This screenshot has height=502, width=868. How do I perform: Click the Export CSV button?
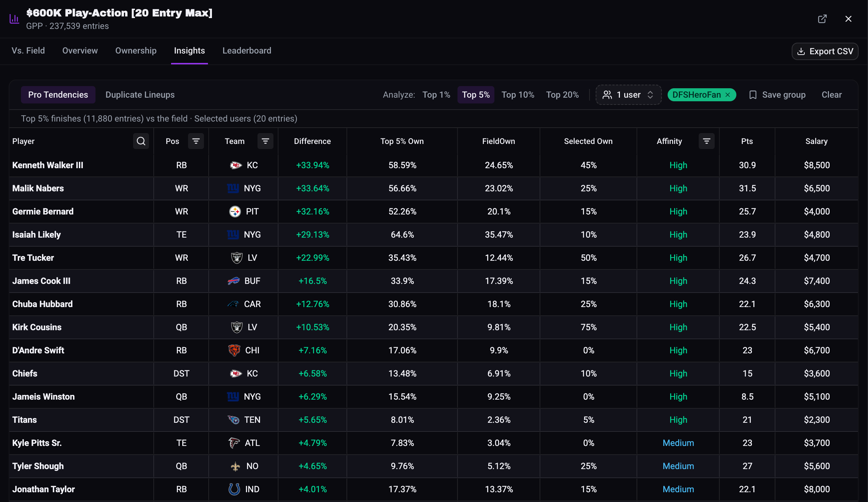click(x=825, y=51)
